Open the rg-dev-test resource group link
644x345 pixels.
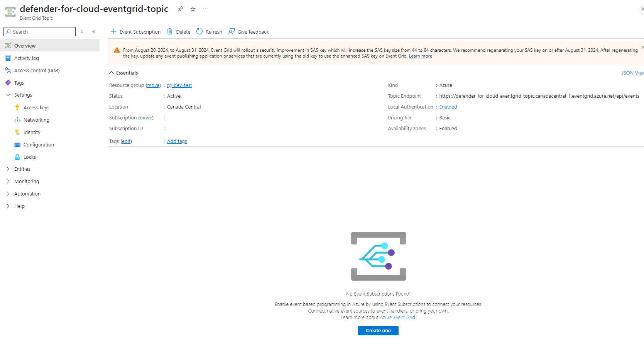(179, 85)
